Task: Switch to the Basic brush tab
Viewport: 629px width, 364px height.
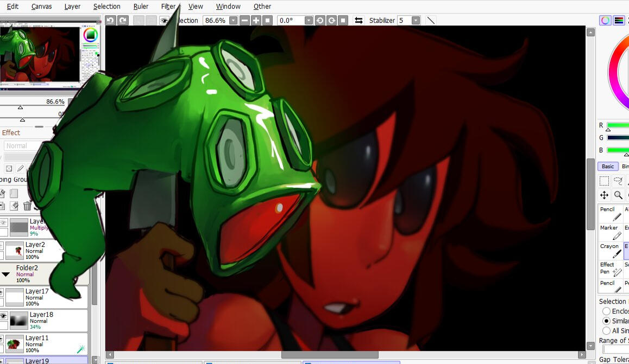Action: (x=608, y=166)
